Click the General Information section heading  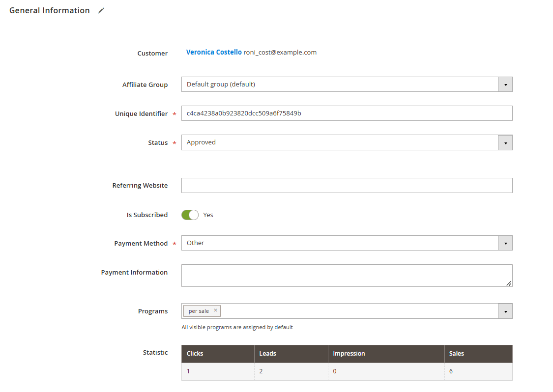(x=50, y=11)
